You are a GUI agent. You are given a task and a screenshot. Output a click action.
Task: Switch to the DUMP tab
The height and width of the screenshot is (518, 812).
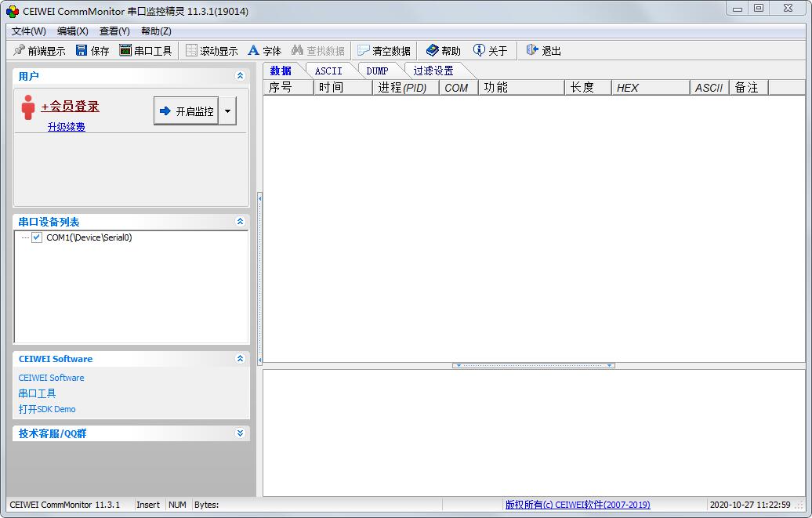[377, 71]
